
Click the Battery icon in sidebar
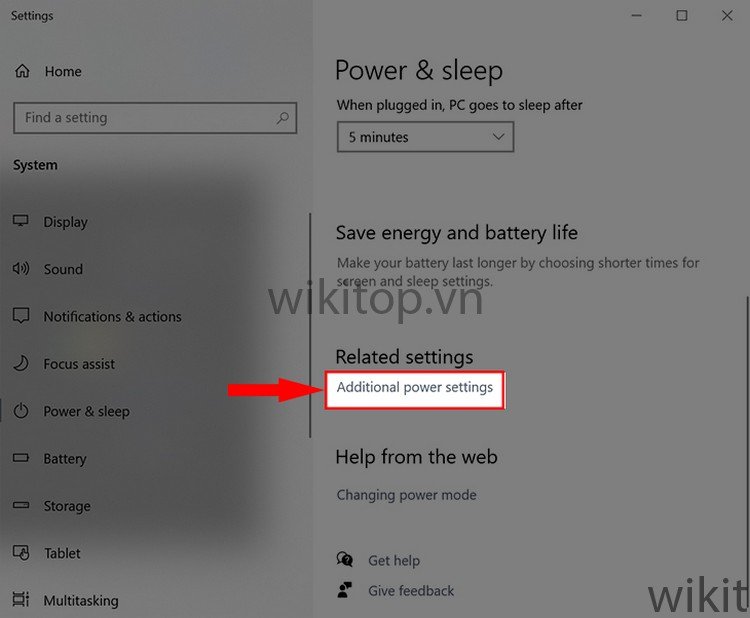pyautogui.click(x=21, y=458)
